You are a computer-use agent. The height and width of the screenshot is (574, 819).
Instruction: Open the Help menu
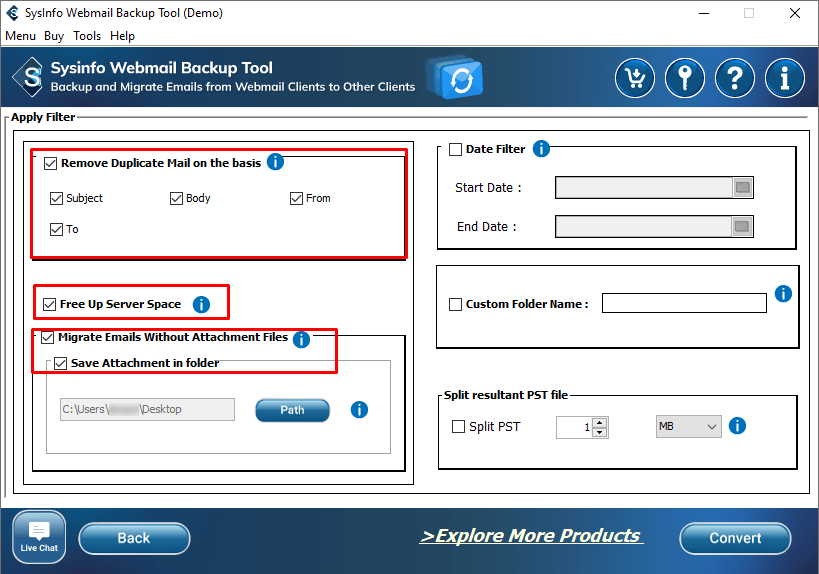click(122, 36)
